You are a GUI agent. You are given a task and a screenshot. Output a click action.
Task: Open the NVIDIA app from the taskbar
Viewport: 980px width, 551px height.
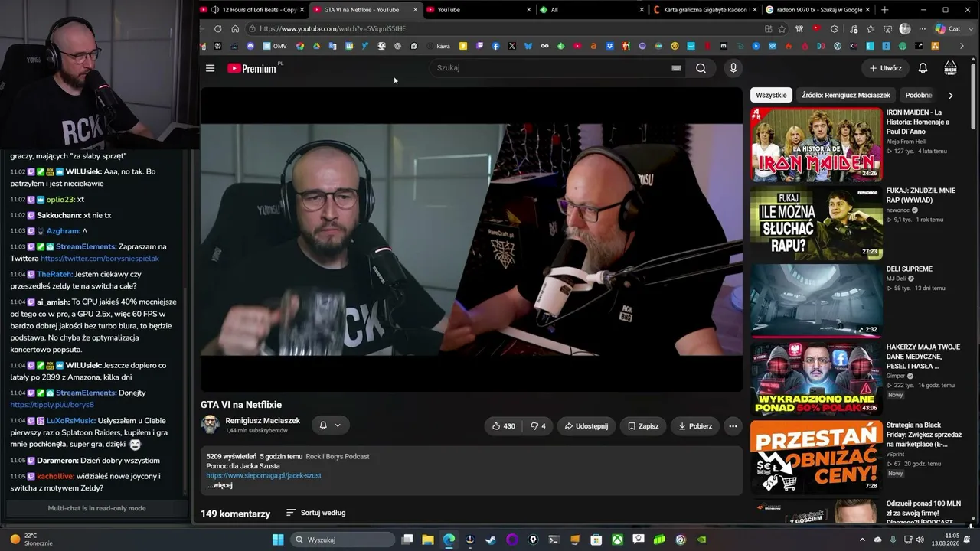[701, 540]
